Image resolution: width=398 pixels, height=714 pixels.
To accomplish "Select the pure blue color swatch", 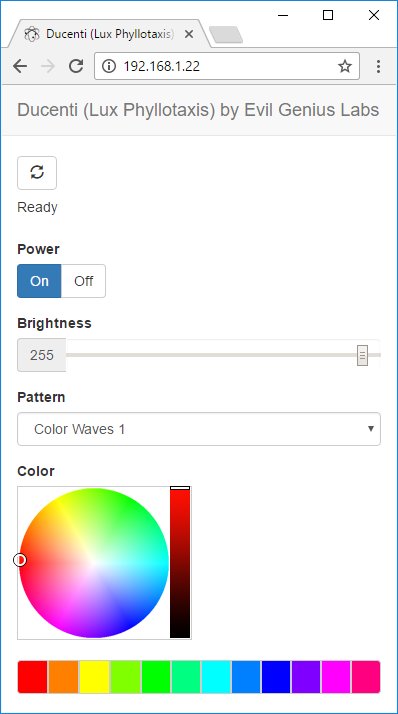I will click(276, 677).
